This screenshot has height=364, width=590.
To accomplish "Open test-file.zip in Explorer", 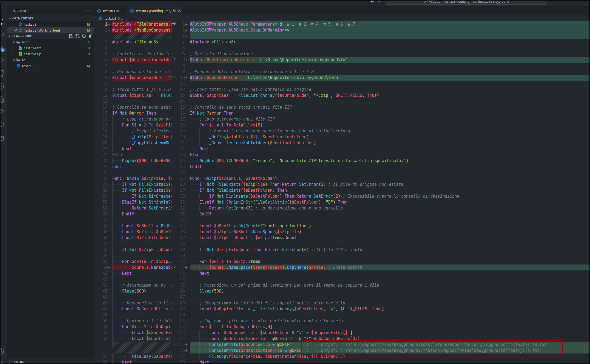I will click(x=50, y=54).
